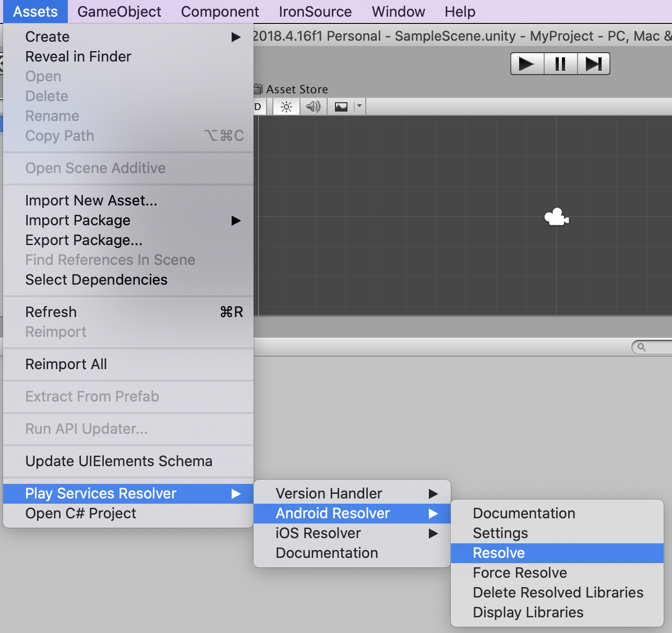
Task: Click the Asset Store package icon
Action: pyautogui.click(x=258, y=89)
